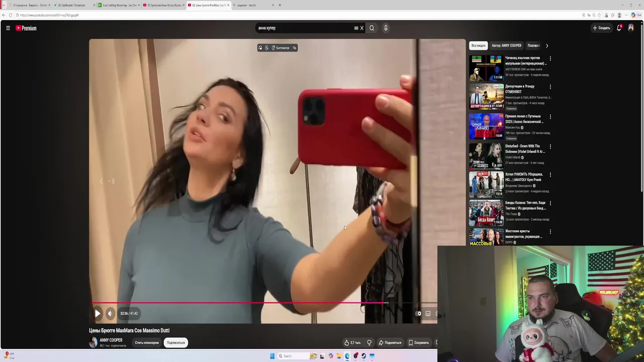Click first icon in Summarize overlay toolbar
The image size is (644, 362).
point(260,48)
